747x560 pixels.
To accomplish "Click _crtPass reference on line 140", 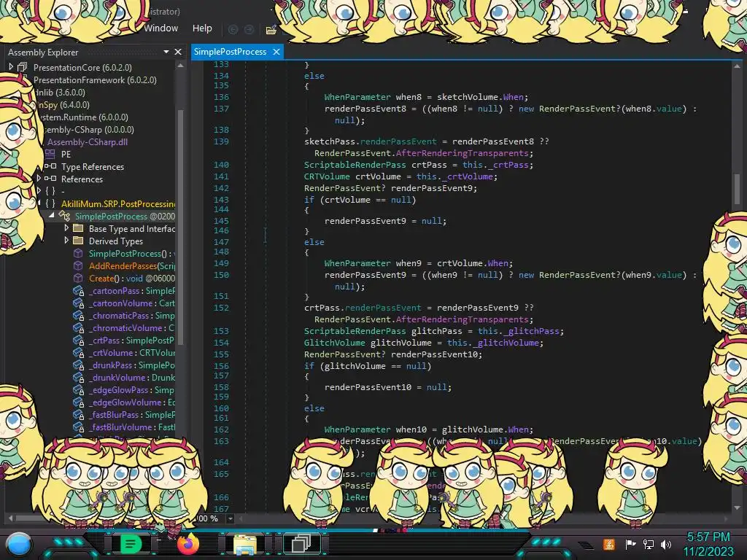I will tap(510, 165).
